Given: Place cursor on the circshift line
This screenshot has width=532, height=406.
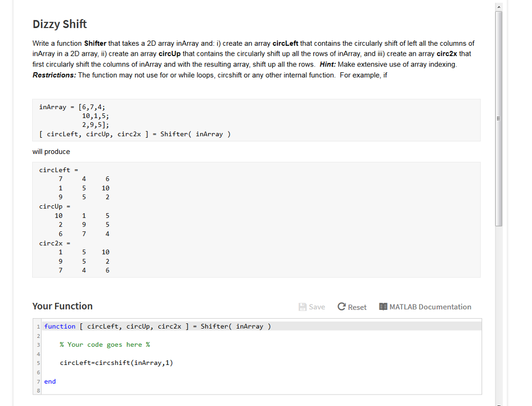Looking at the screenshot, I should point(116,362).
